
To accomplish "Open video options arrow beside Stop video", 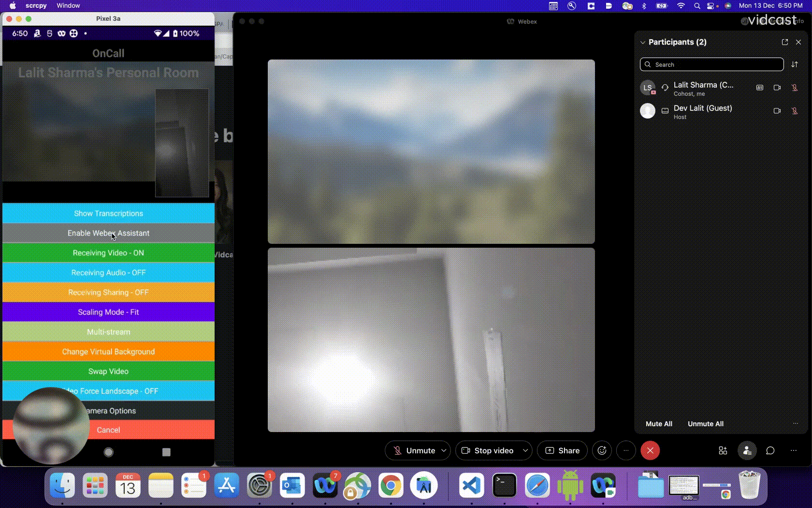I will tap(525, 450).
